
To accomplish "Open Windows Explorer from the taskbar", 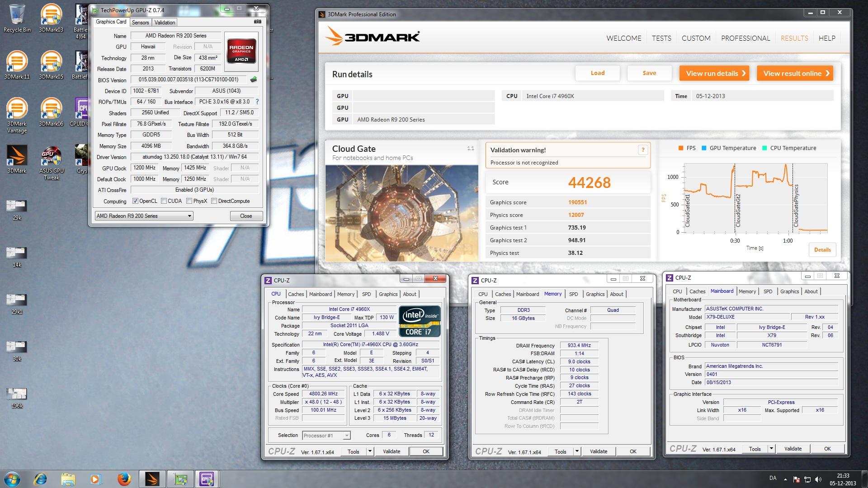I will 68,479.
